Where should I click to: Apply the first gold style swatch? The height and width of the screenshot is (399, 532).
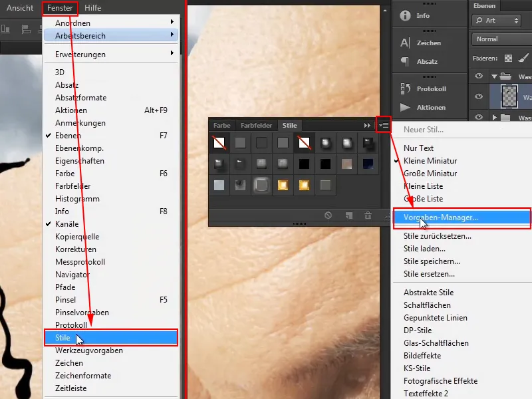coord(283,185)
